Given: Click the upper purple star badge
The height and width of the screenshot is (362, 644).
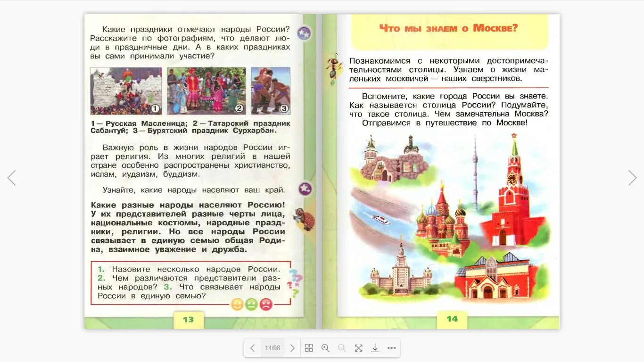Looking at the screenshot, I should coord(304,33).
